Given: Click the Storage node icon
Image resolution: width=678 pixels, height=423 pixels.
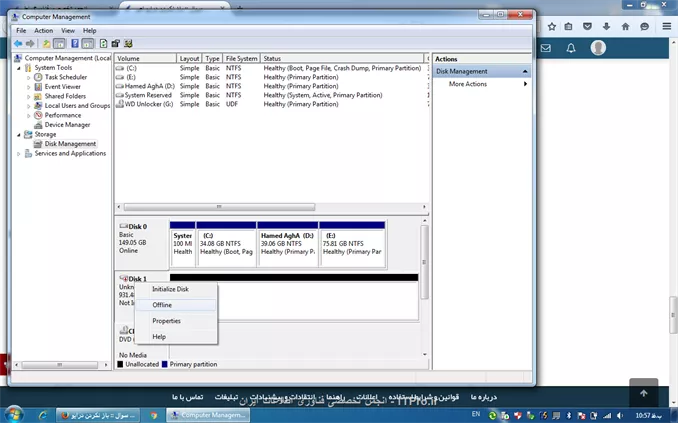Looking at the screenshot, I should [x=28, y=135].
